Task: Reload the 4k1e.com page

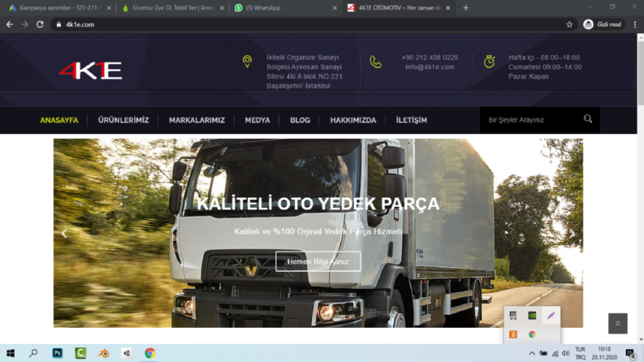Action: (40, 24)
